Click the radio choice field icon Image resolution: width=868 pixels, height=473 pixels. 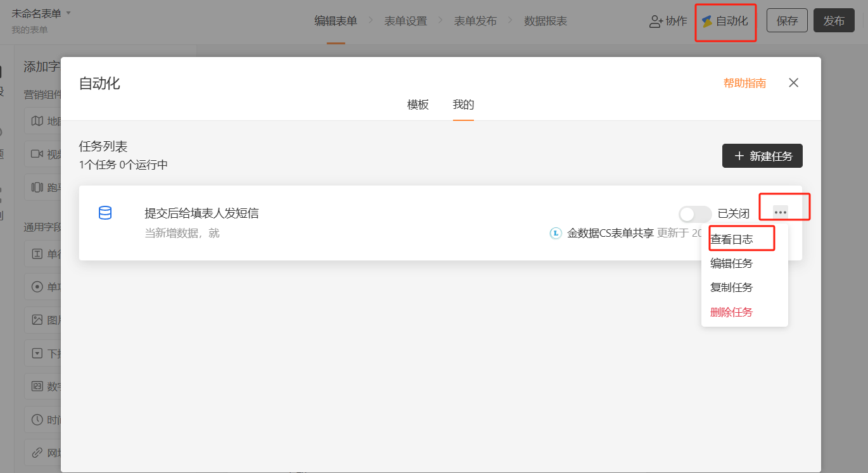tap(37, 287)
